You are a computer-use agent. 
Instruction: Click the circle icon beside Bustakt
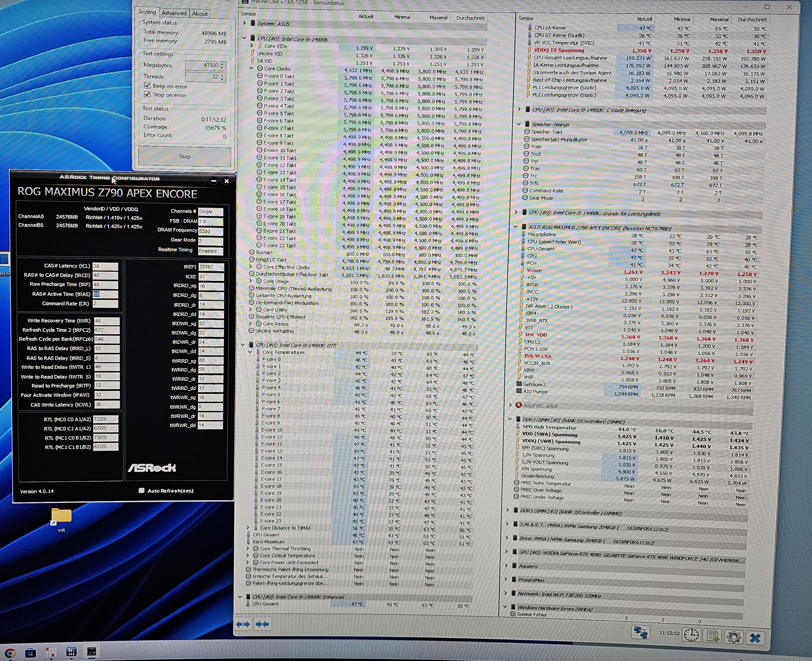(x=252, y=252)
